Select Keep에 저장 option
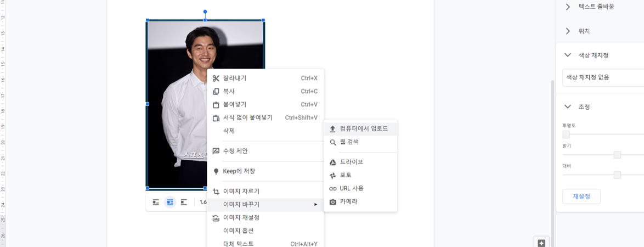This screenshot has height=247, width=644. 265,171
